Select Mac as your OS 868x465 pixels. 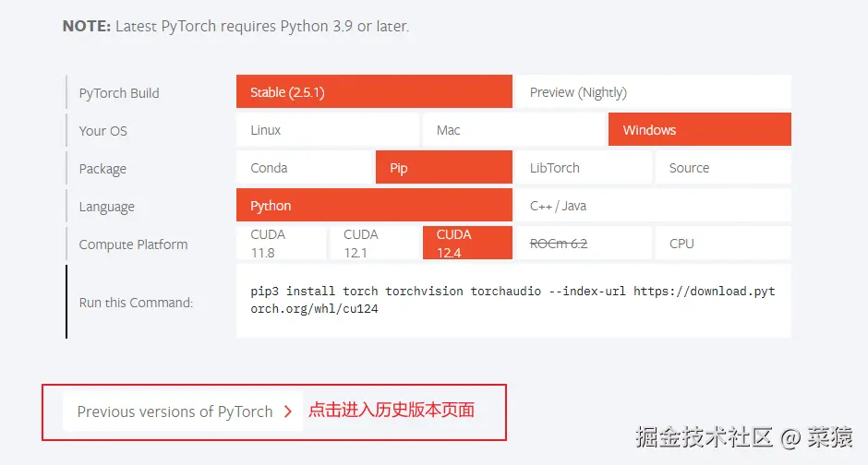(x=513, y=130)
